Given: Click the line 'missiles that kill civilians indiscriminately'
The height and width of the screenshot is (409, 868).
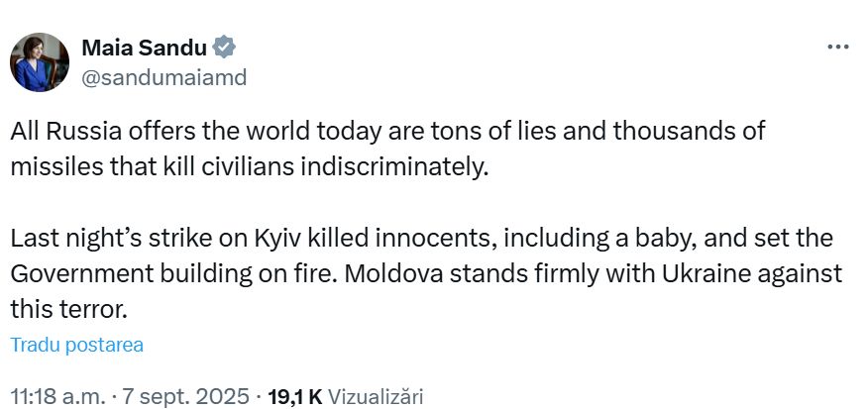Looking at the screenshot, I should click(250, 166).
